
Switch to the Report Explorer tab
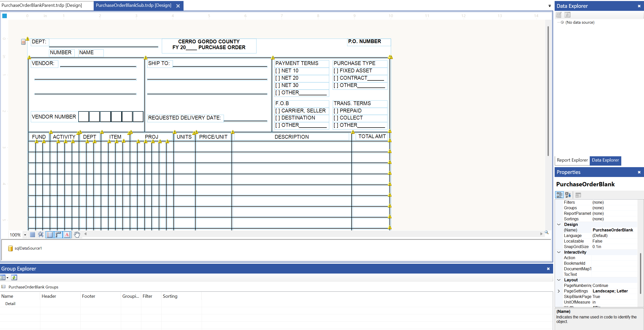coord(572,160)
